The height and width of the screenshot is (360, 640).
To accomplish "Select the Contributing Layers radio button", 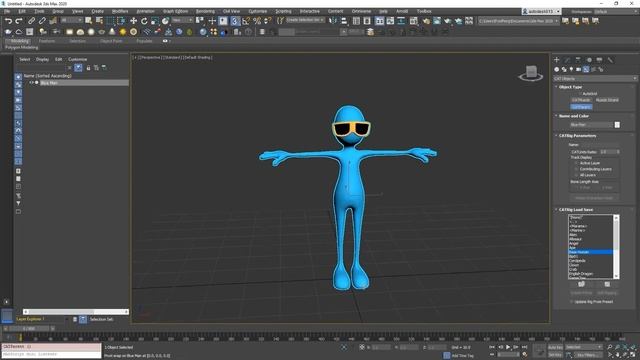I will point(576,169).
